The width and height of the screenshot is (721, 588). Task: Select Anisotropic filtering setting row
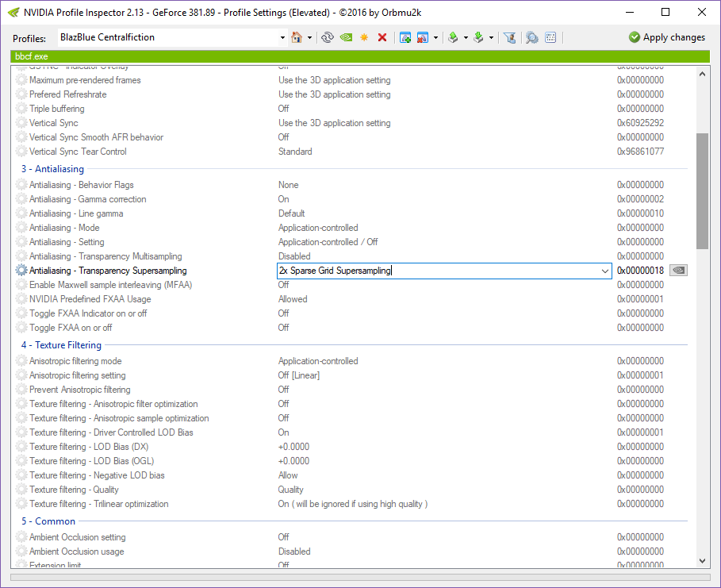click(351, 375)
